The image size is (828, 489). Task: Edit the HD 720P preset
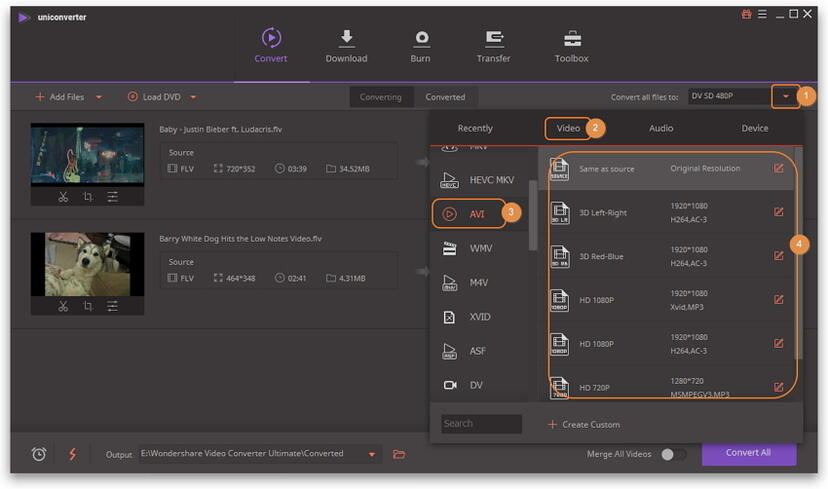778,387
